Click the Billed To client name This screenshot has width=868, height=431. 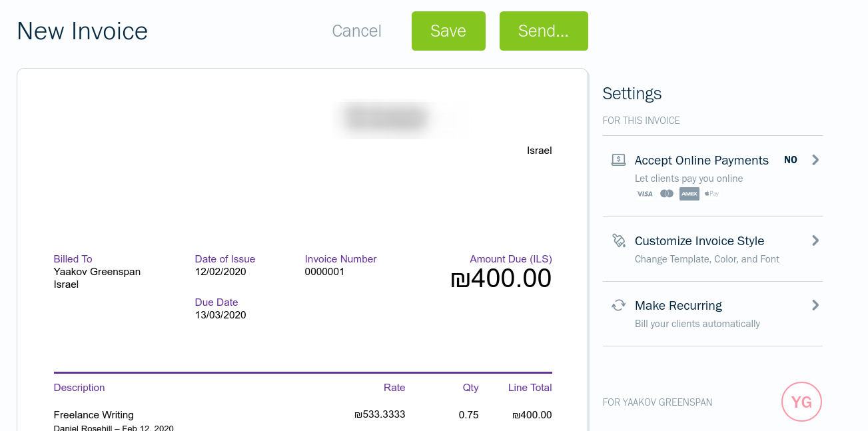point(97,272)
